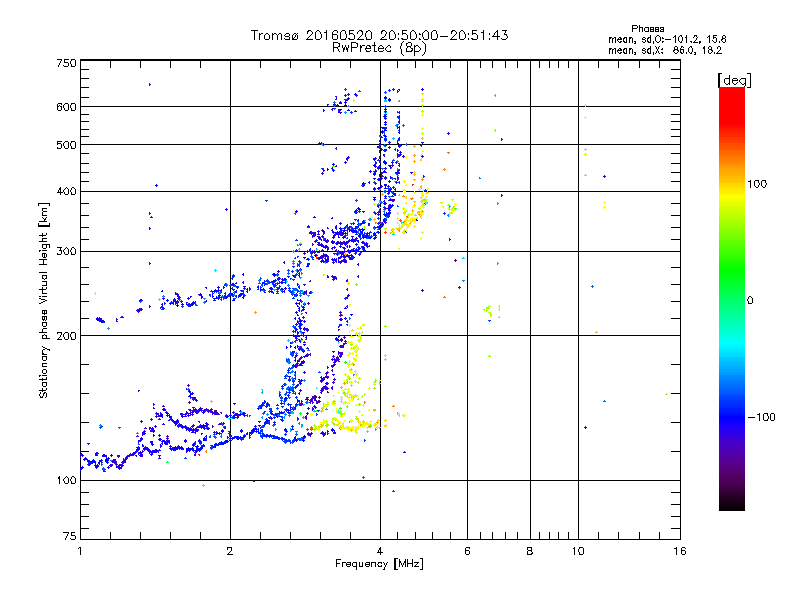Click the x-axis tick label '8'

pos(530,551)
